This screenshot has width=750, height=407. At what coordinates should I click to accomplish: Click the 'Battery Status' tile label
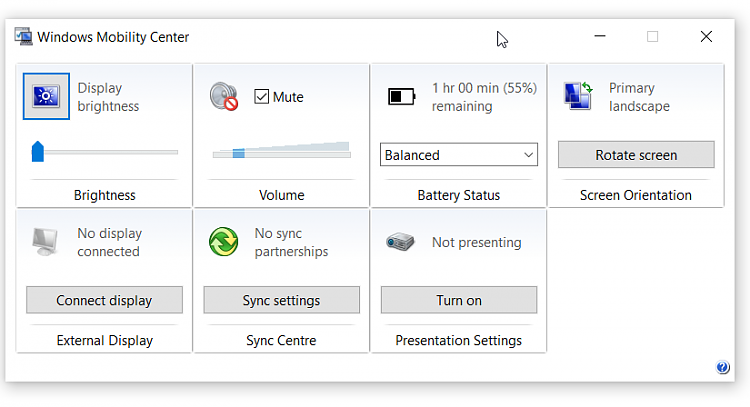tap(459, 195)
